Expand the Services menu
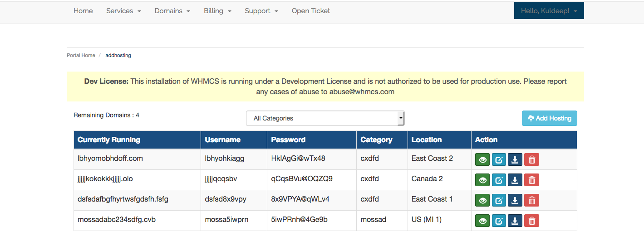Image resolution: width=644 pixels, height=236 pixels. [x=123, y=11]
